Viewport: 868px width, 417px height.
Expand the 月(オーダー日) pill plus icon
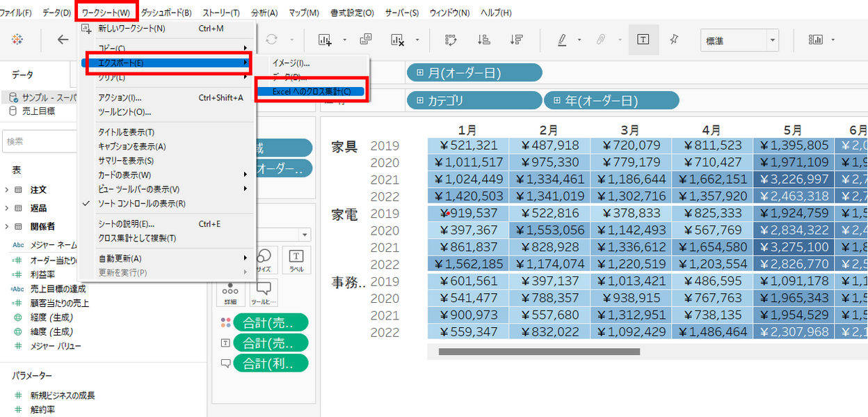pyautogui.click(x=420, y=72)
